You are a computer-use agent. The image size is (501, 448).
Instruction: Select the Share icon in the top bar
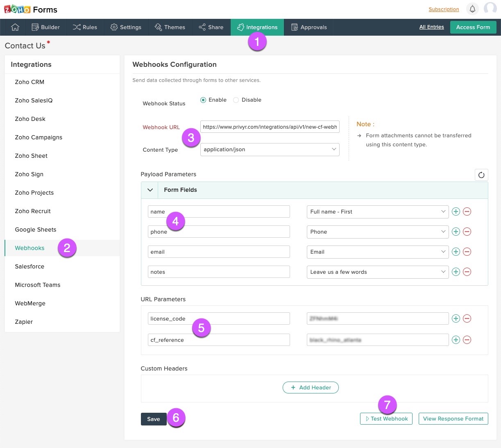(x=201, y=27)
